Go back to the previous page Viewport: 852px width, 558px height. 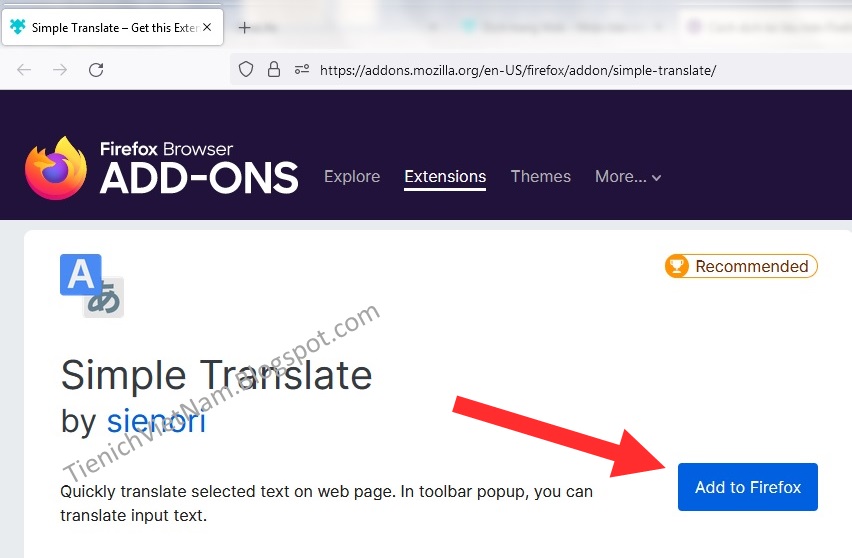tap(24, 70)
